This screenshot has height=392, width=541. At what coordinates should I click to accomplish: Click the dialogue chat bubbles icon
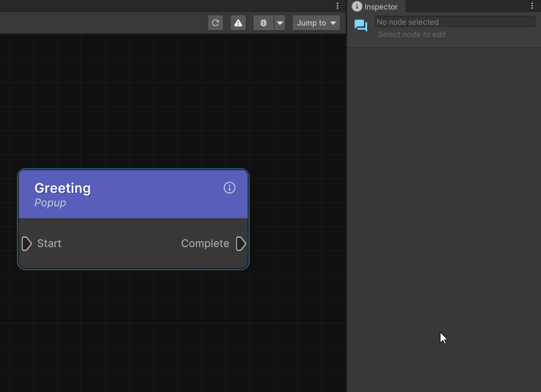[x=361, y=25]
